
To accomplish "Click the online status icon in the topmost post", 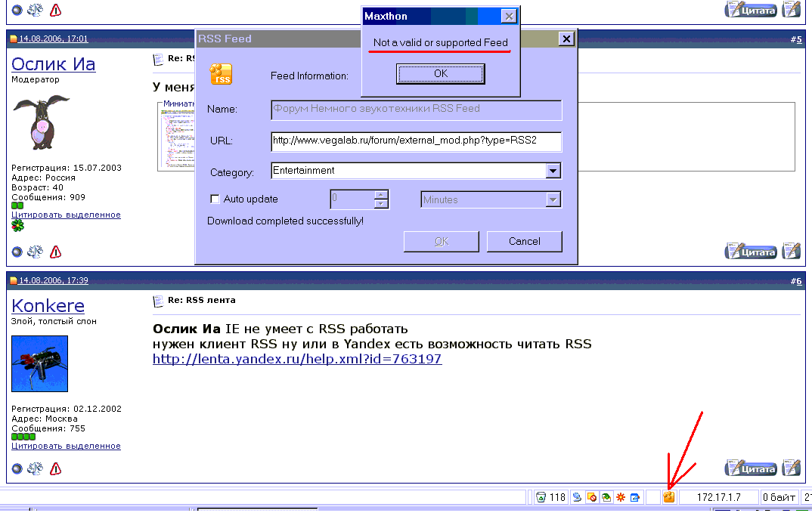I will point(17,10).
